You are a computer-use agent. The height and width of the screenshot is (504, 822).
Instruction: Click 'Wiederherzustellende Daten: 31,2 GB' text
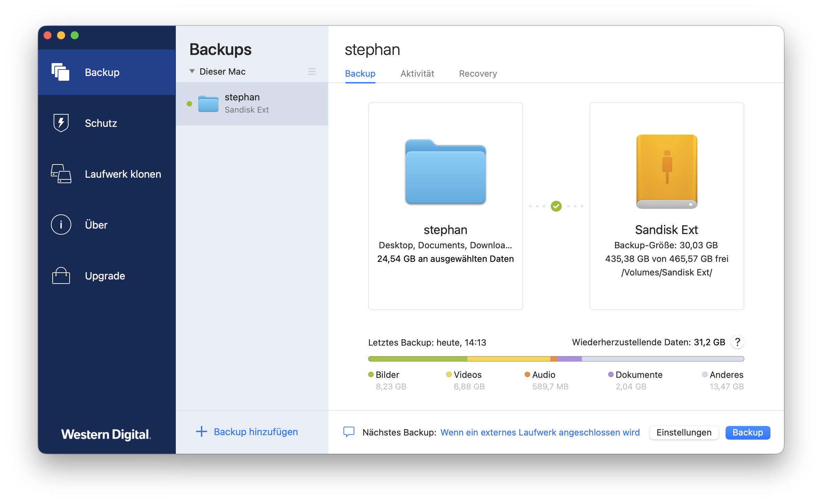pos(649,342)
